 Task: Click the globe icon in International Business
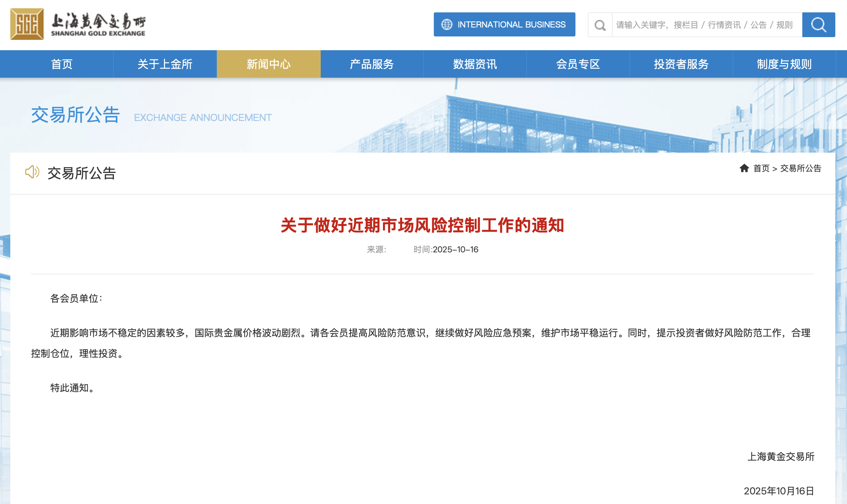pyautogui.click(x=447, y=24)
